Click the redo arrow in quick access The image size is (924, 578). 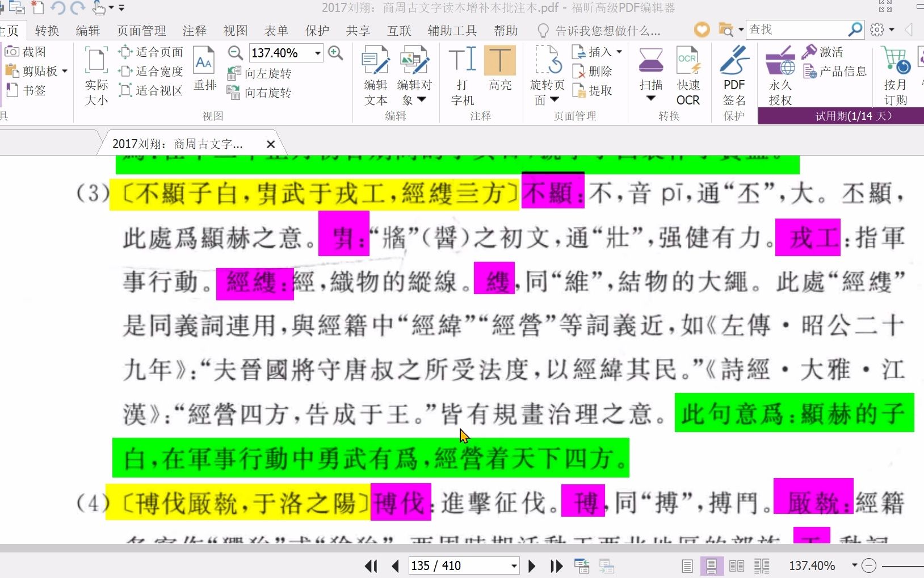pos(78,8)
